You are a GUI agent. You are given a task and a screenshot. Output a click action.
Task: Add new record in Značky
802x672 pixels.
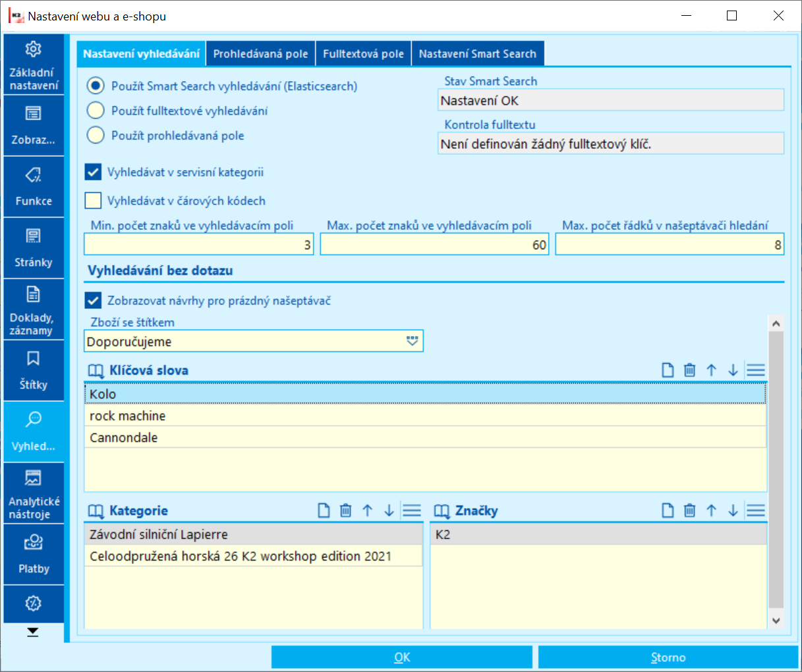[x=668, y=511]
